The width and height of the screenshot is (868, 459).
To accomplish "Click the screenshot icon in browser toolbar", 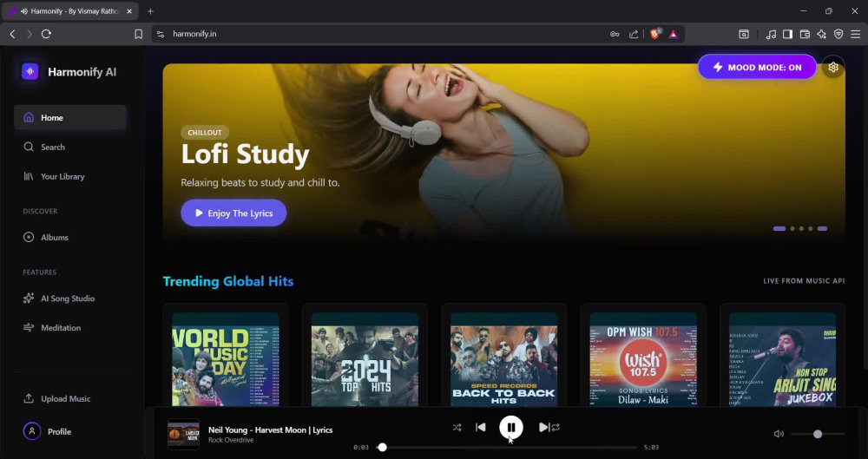I will [x=744, y=34].
